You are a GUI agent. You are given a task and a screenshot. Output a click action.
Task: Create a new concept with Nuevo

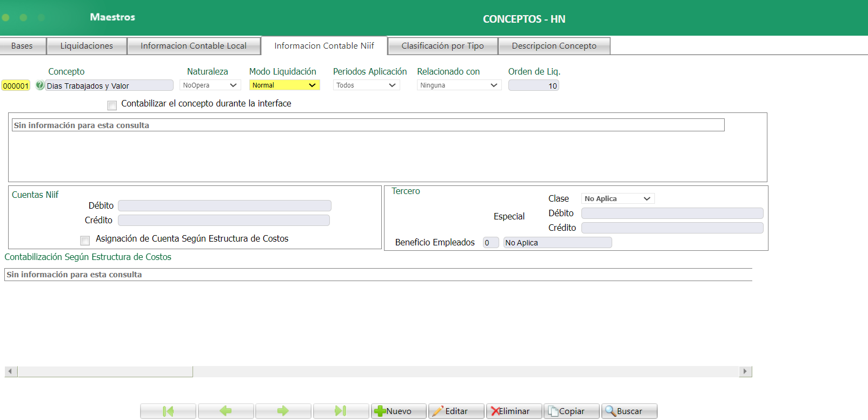(x=399, y=411)
